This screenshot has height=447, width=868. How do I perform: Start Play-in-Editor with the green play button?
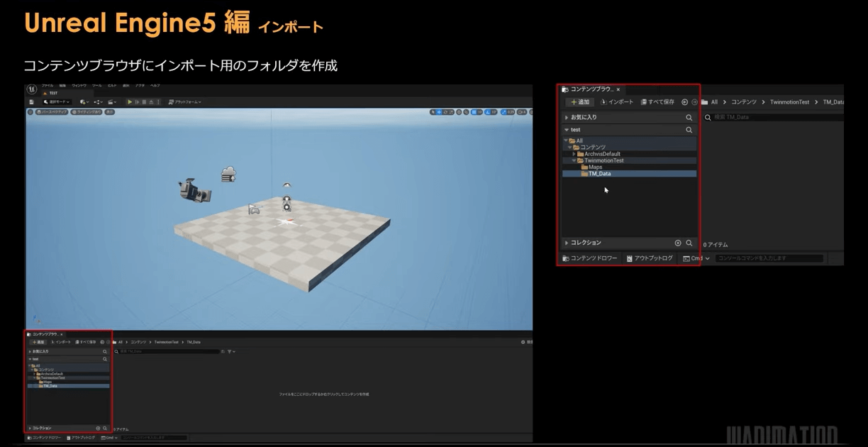click(130, 102)
